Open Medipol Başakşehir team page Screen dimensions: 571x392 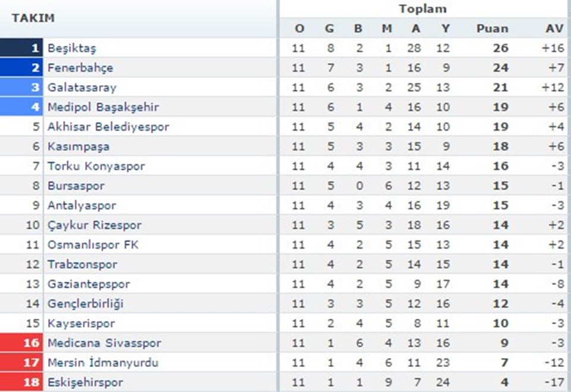coord(103,108)
